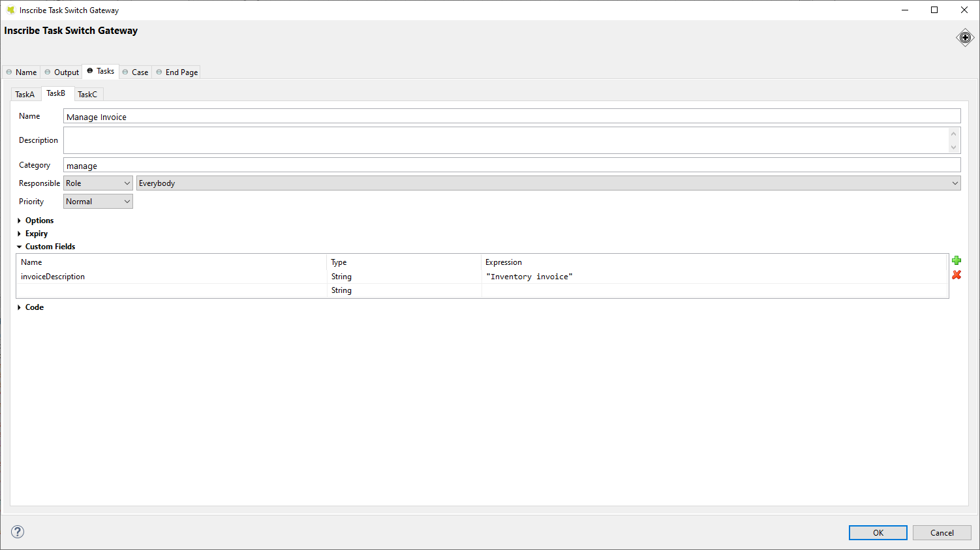Confirm changes with OK button
Image resolution: width=980 pixels, height=550 pixels.
click(x=878, y=532)
